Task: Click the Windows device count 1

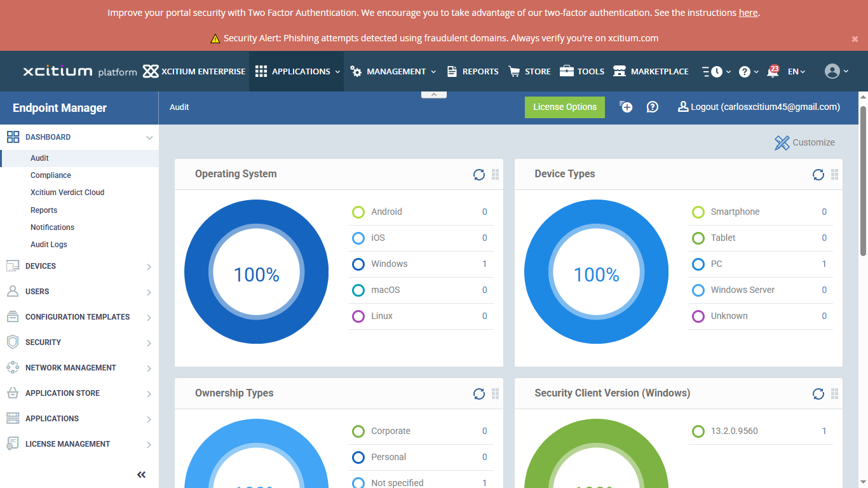Action: pos(484,264)
